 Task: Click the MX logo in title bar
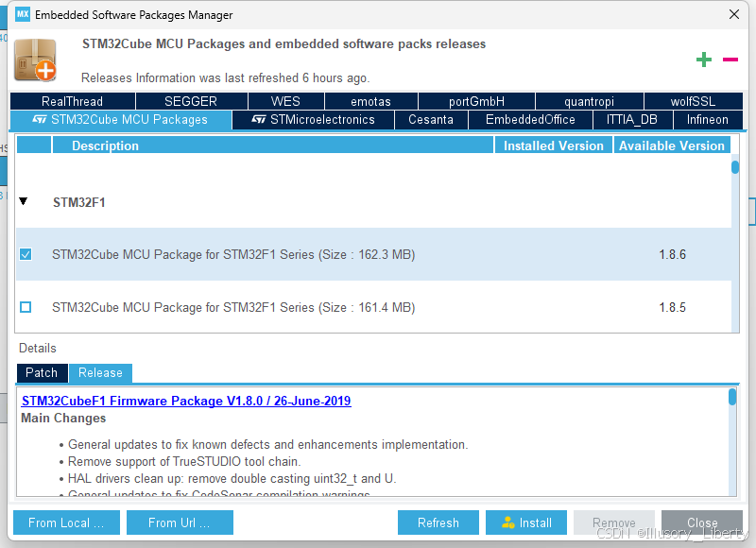[23, 14]
